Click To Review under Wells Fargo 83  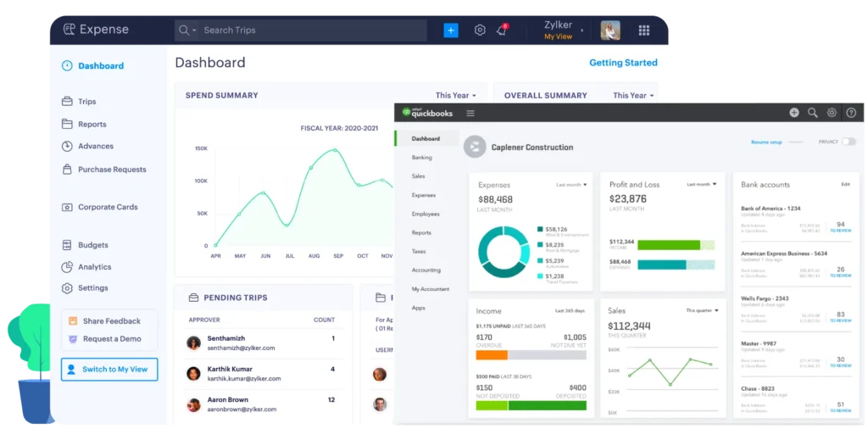click(840, 320)
